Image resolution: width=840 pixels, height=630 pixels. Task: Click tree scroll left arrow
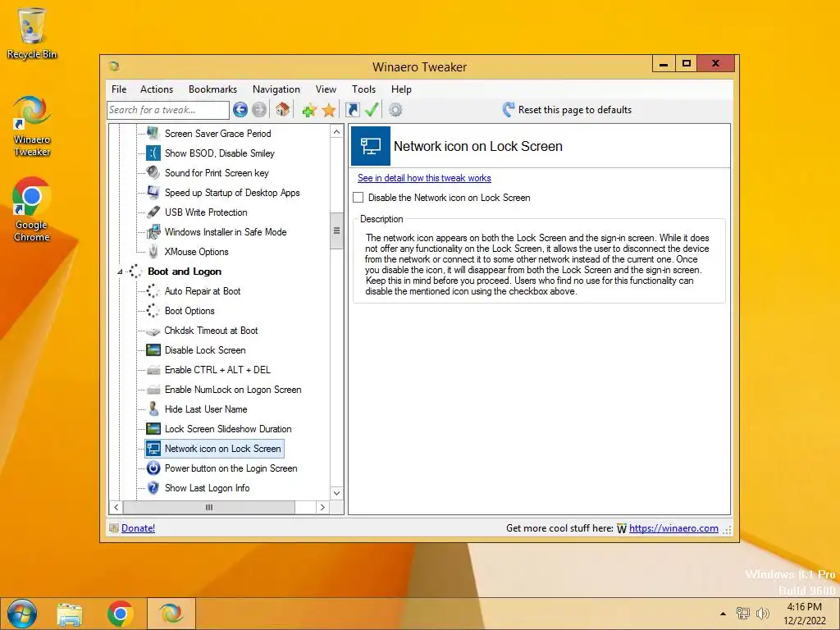pyautogui.click(x=116, y=507)
